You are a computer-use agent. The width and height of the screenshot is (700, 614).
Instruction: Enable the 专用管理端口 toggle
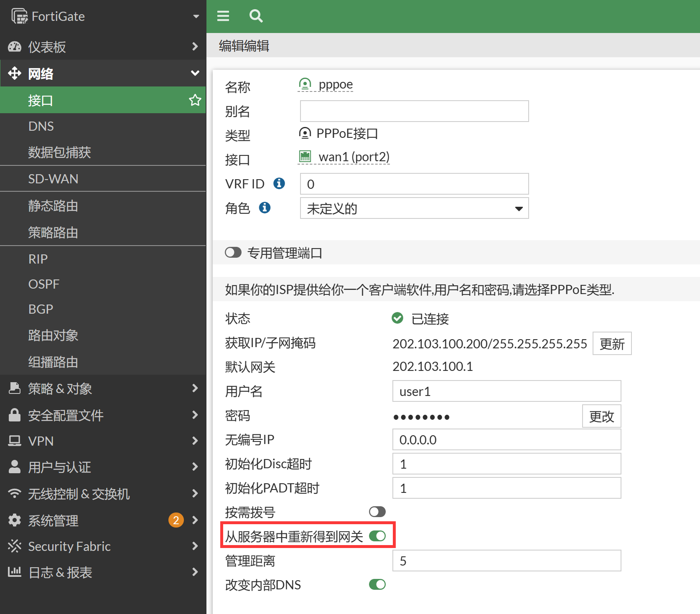tap(233, 253)
